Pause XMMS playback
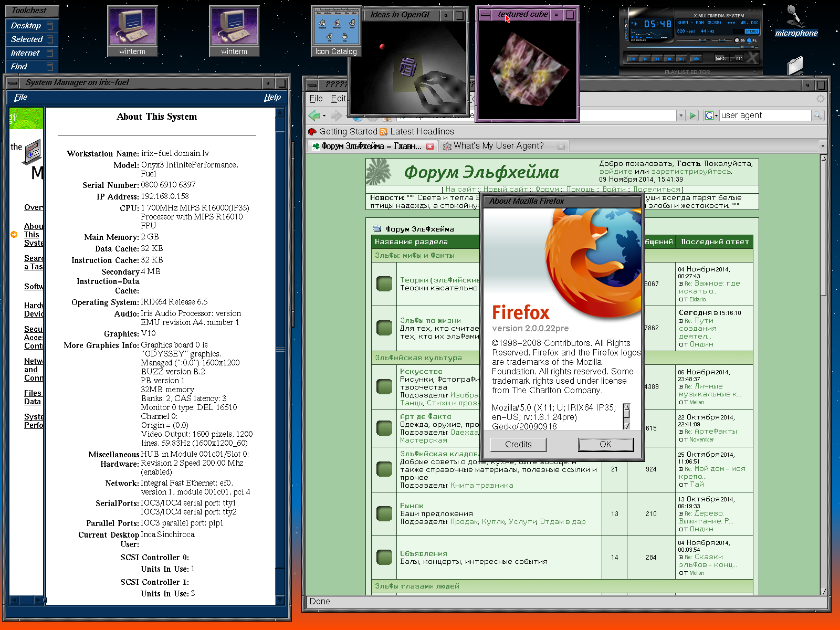The image size is (840, 630). pos(657,58)
